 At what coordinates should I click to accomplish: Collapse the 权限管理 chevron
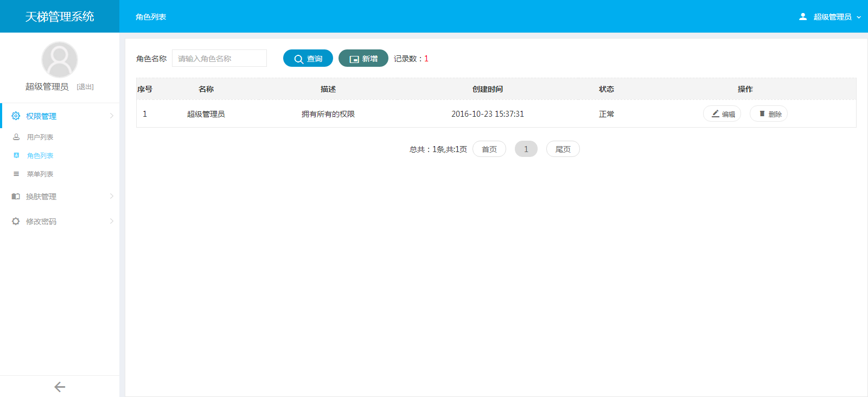(x=112, y=116)
